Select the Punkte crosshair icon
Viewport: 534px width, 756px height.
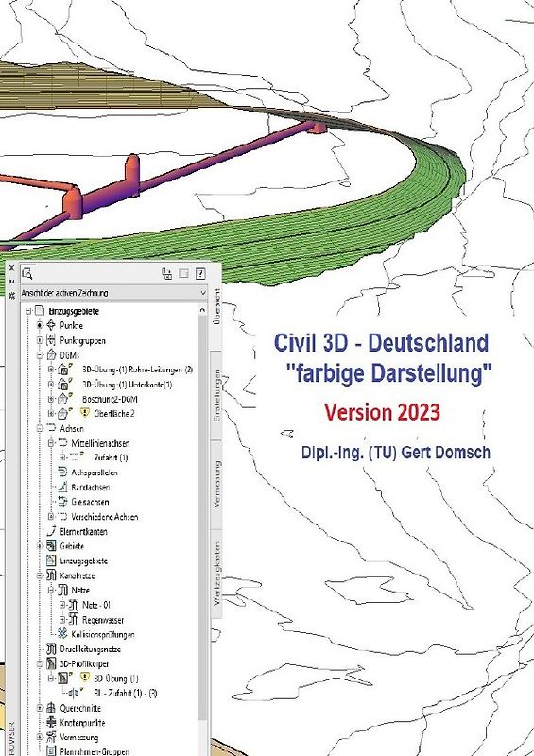point(51,325)
